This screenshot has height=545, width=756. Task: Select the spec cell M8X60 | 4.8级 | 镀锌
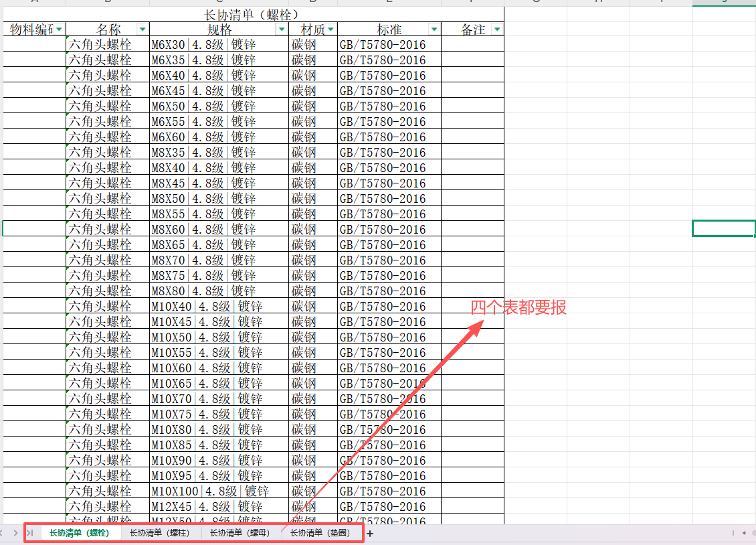click(219, 229)
